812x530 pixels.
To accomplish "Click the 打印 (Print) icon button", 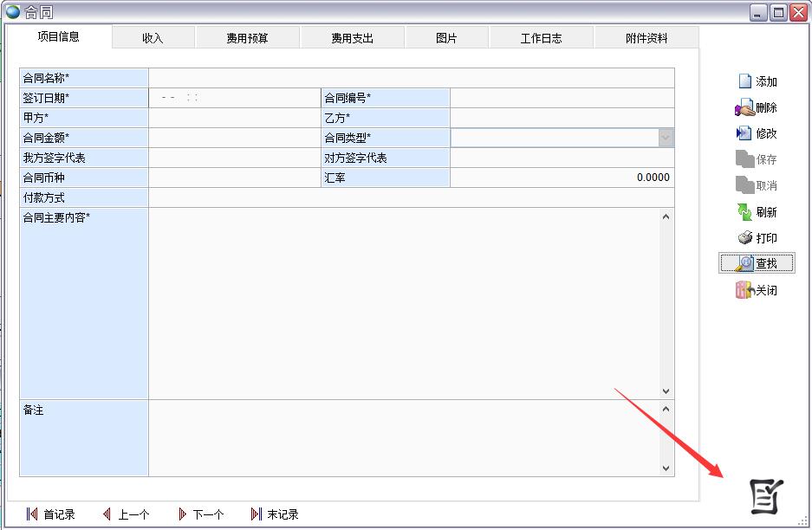I will [x=757, y=238].
